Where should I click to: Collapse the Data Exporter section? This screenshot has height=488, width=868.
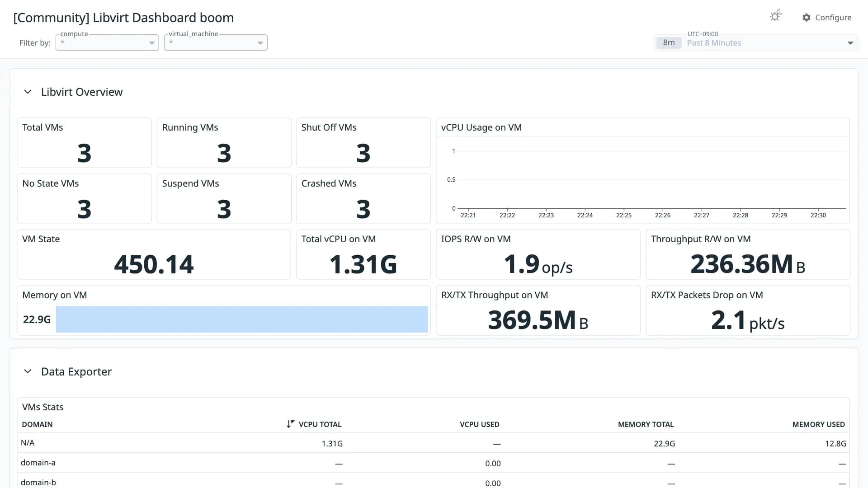(28, 371)
